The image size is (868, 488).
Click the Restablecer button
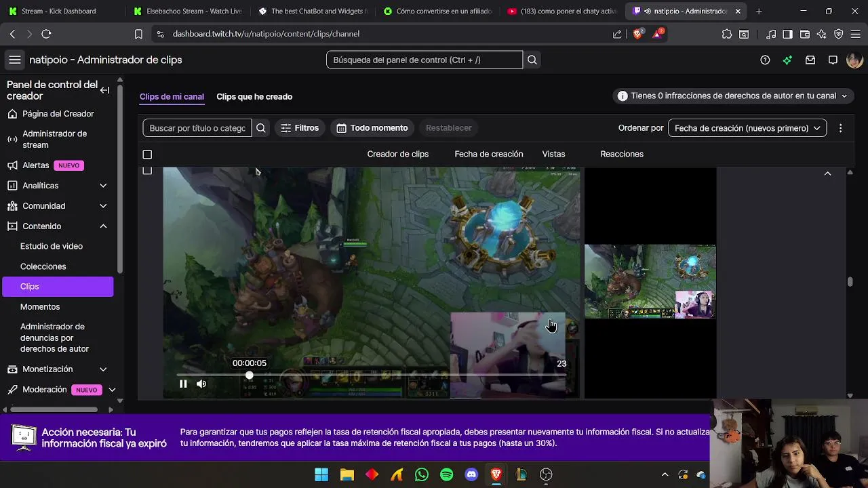pyautogui.click(x=448, y=127)
